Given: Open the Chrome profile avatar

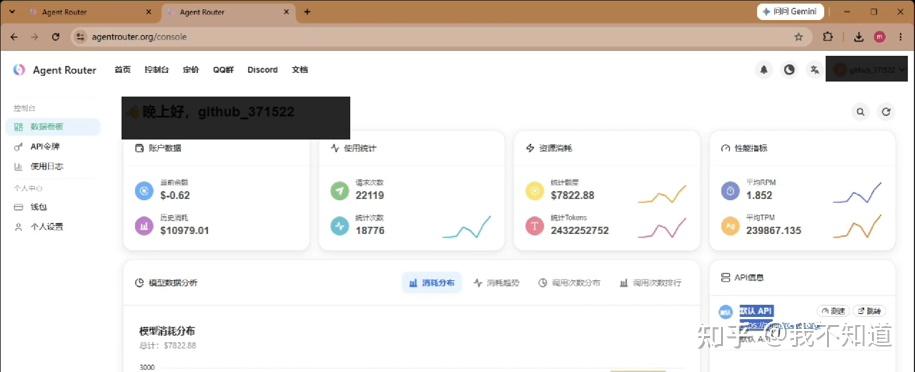Looking at the screenshot, I should pos(880,37).
